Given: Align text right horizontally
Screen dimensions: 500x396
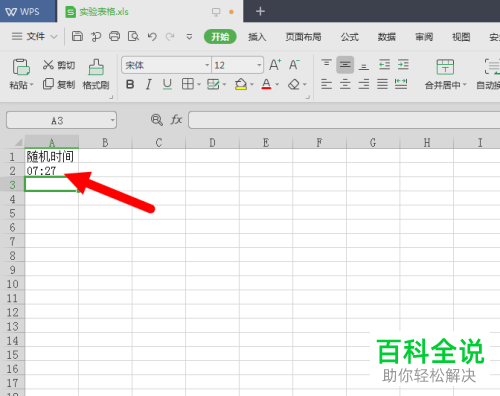Looking at the screenshot, I should [x=364, y=84].
